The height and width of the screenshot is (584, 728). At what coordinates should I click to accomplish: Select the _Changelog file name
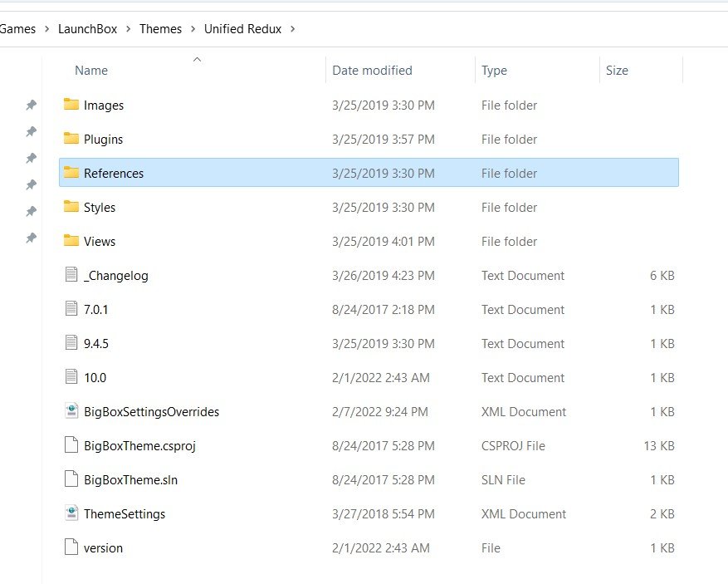pos(116,276)
